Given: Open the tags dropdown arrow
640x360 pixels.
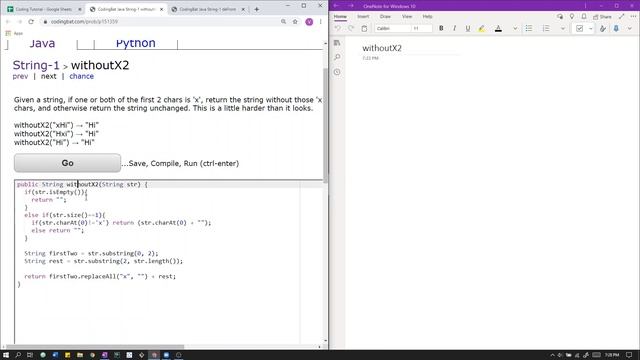Looking at the screenshot, I should pyautogui.click(x=591, y=29).
